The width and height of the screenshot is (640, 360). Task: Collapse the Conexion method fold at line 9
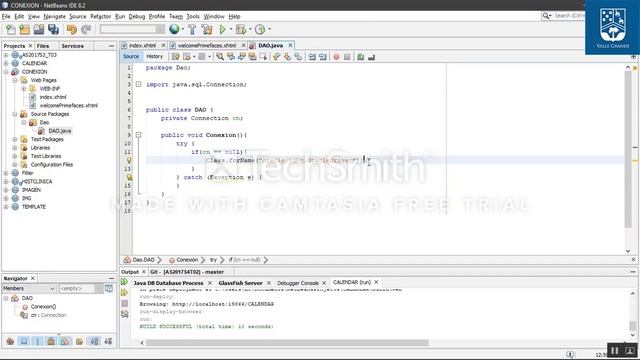click(x=138, y=135)
